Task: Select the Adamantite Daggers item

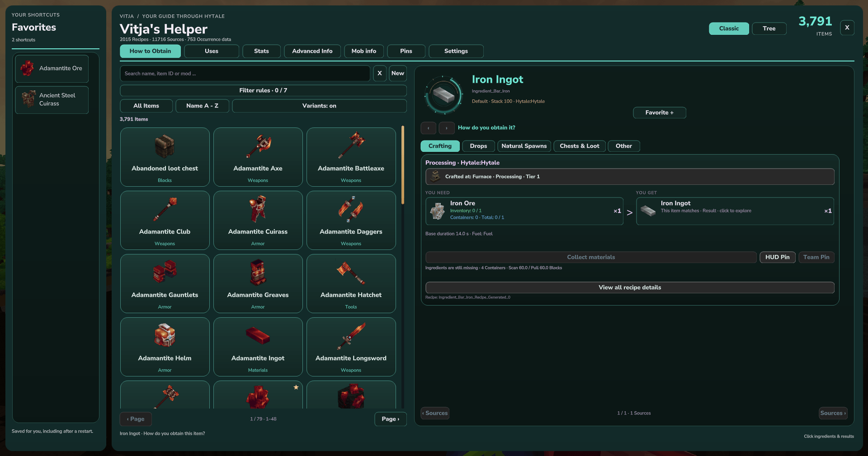Action: point(351,220)
